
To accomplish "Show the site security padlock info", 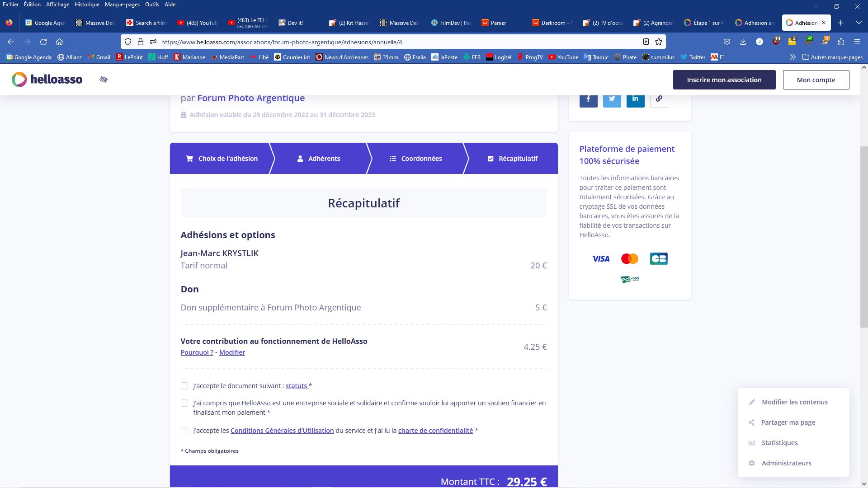I will 141,42.
